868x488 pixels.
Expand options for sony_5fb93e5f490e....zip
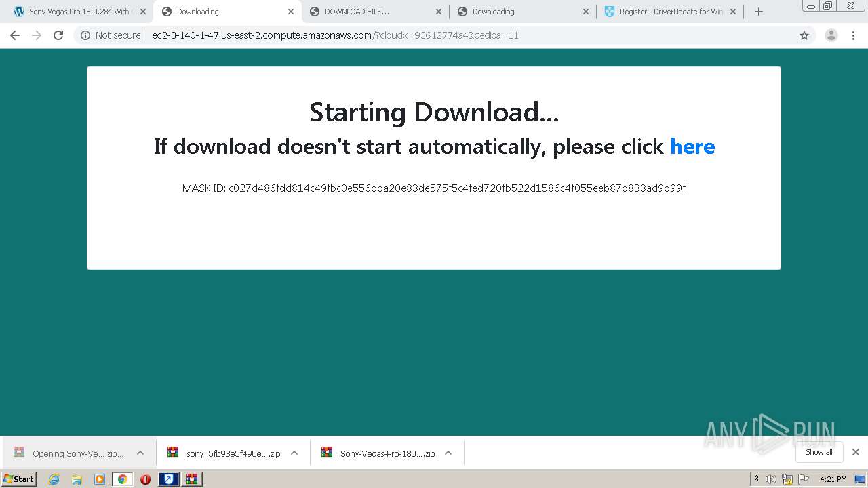(x=294, y=453)
